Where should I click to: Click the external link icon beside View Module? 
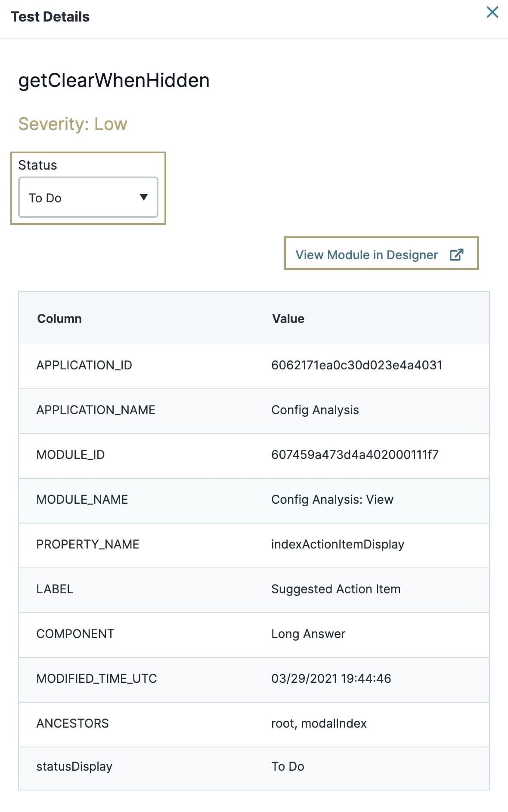click(456, 254)
